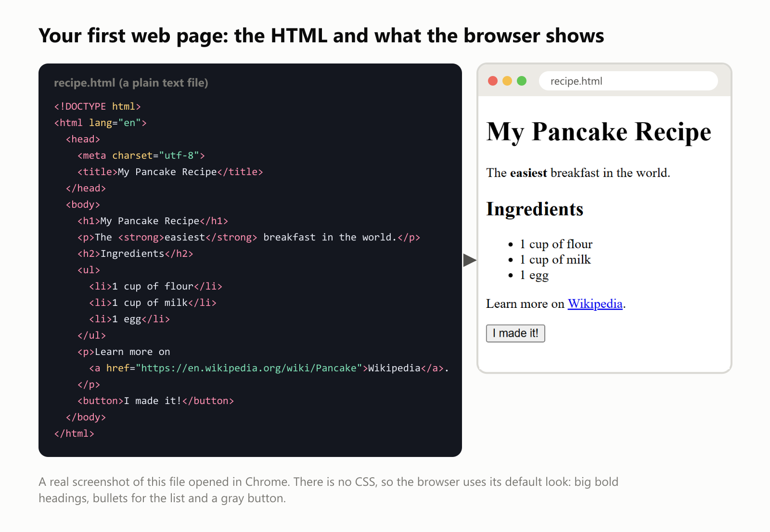Image resolution: width=770 pixels, height=532 pixels.
Task: Click the rendered "My Pancake Recipe" heading in the browser
Action: click(599, 132)
